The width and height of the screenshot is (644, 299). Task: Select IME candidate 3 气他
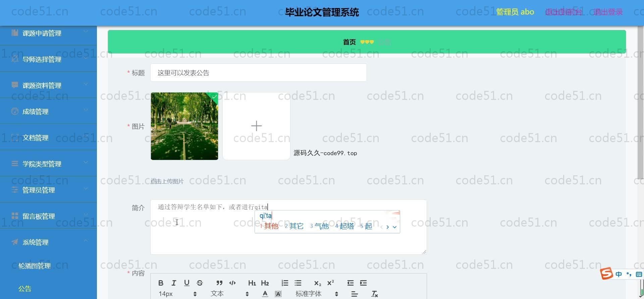[319, 226]
